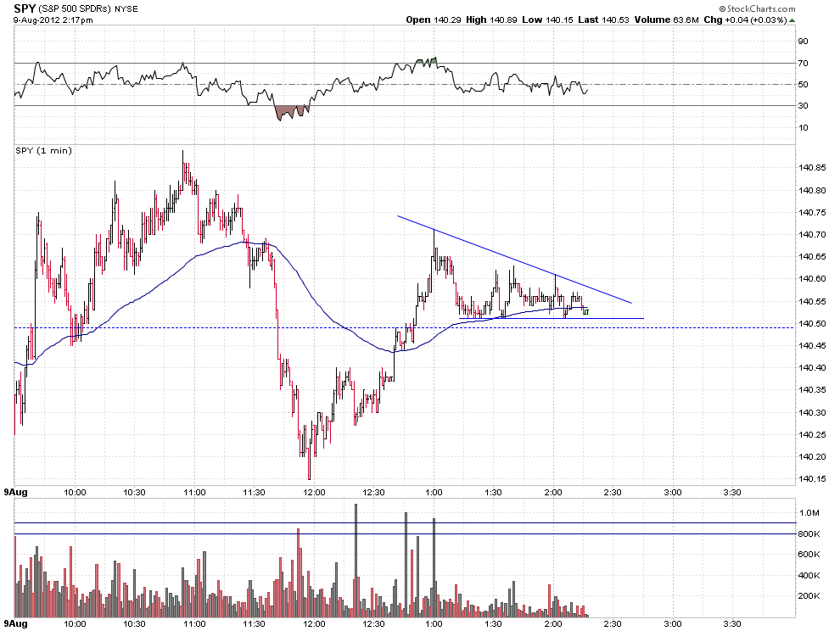Click the 1:00 label on price time axis
The width and height of the screenshot is (840, 631).
(434, 492)
